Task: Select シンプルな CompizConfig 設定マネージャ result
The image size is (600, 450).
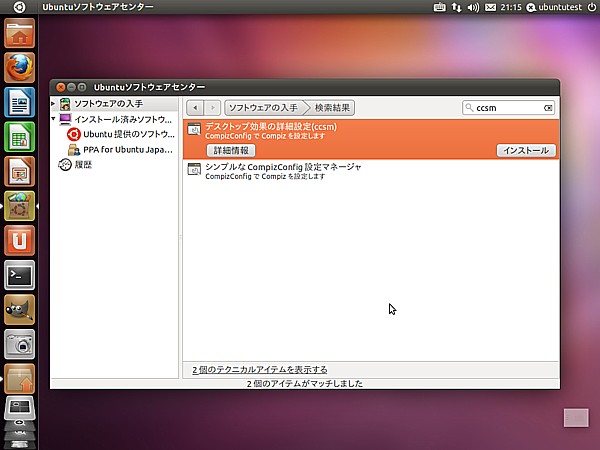Action: pyautogui.click(x=371, y=171)
